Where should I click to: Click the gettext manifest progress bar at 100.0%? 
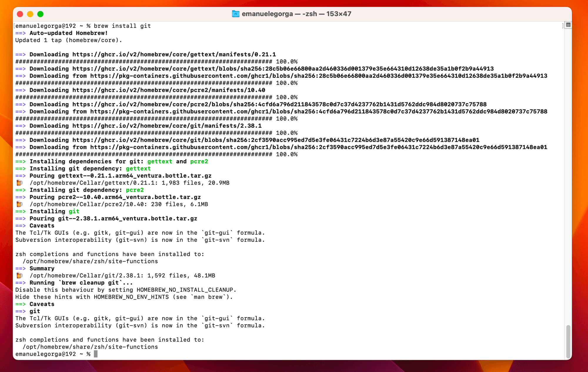pyautogui.click(x=156, y=62)
